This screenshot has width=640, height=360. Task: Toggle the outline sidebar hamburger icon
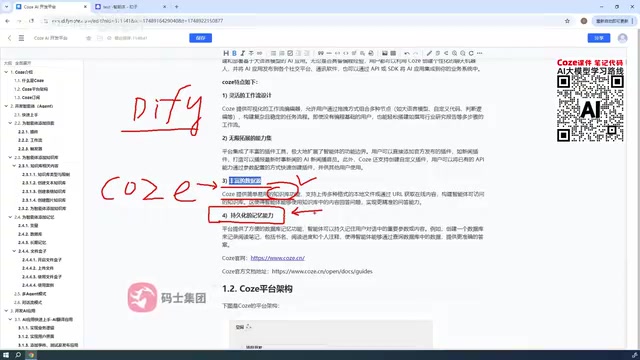pyautogui.click(x=21, y=38)
